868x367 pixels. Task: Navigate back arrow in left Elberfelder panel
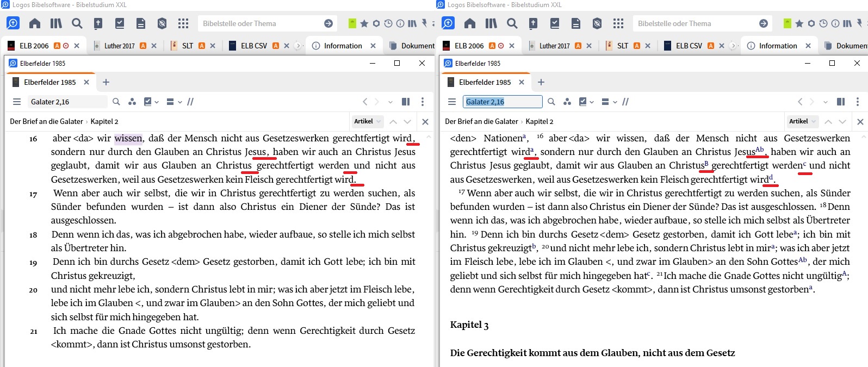pos(365,102)
